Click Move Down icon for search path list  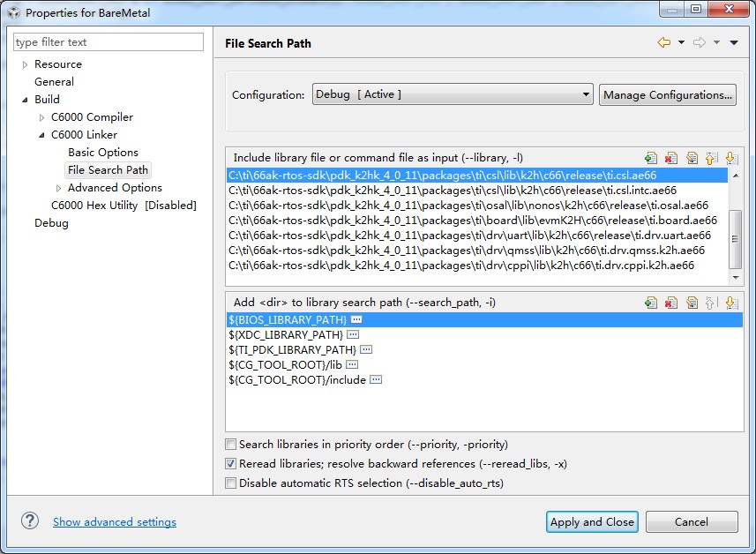[x=730, y=303]
